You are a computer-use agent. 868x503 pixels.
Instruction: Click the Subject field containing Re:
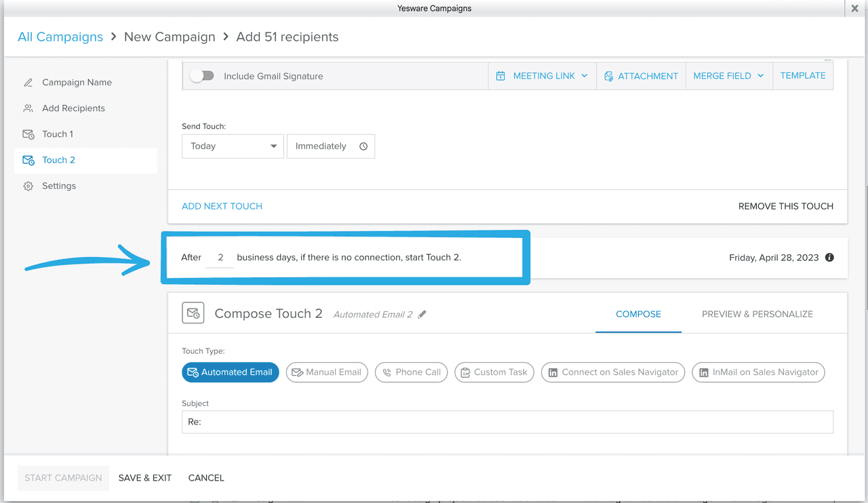point(507,422)
